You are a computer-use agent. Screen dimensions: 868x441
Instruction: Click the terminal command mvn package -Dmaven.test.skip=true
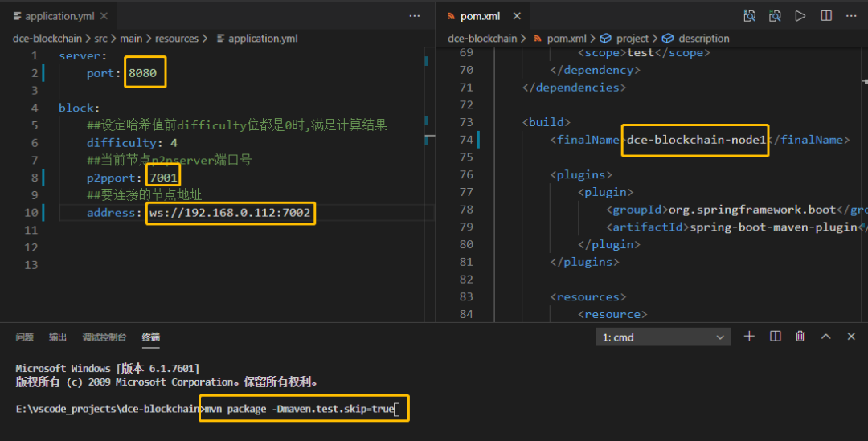point(300,409)
